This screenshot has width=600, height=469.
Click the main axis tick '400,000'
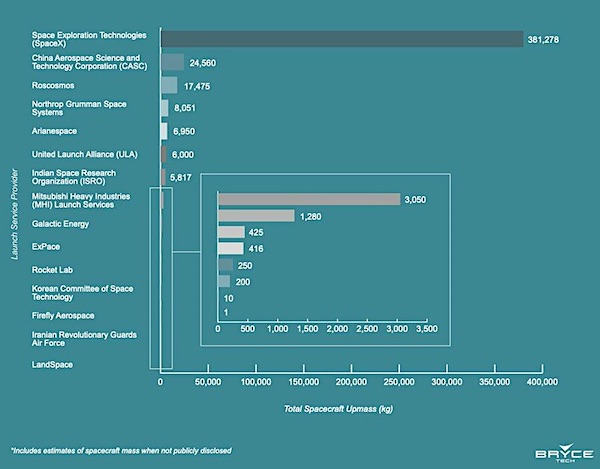542,382
